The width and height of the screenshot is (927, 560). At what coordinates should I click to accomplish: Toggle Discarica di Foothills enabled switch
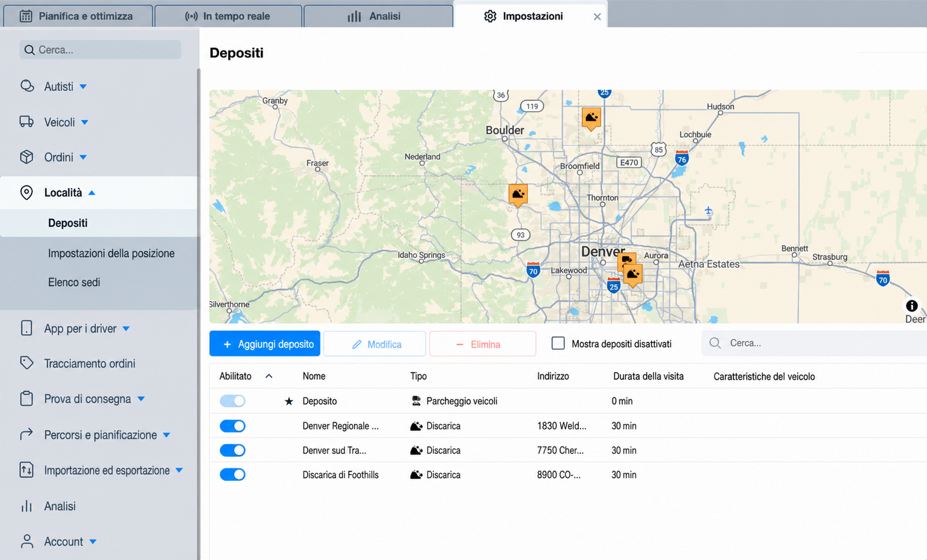232,475
